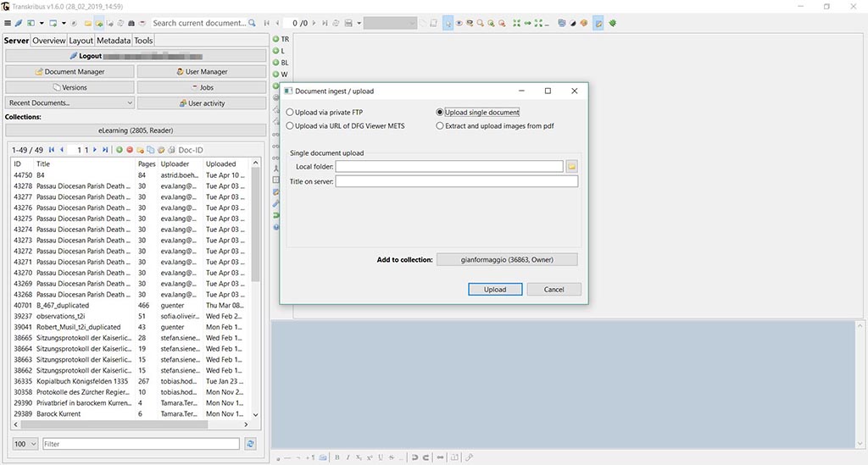Go to first page of document list
Screen dimensions: 868x465
tap(52, 150)
